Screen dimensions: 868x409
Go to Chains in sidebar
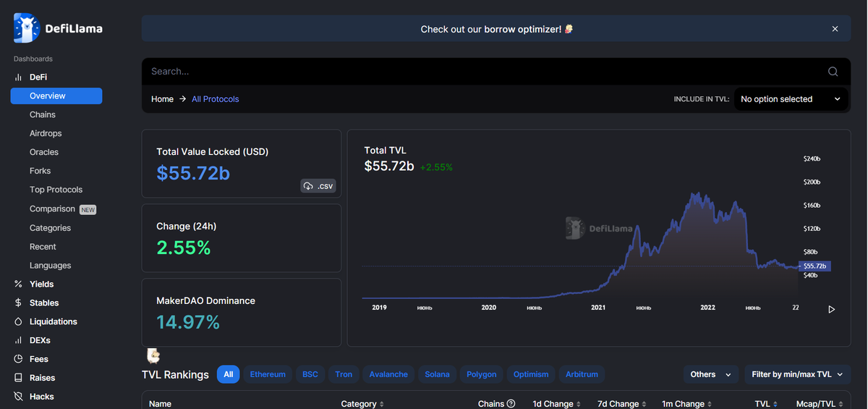(x=43, y=114)
